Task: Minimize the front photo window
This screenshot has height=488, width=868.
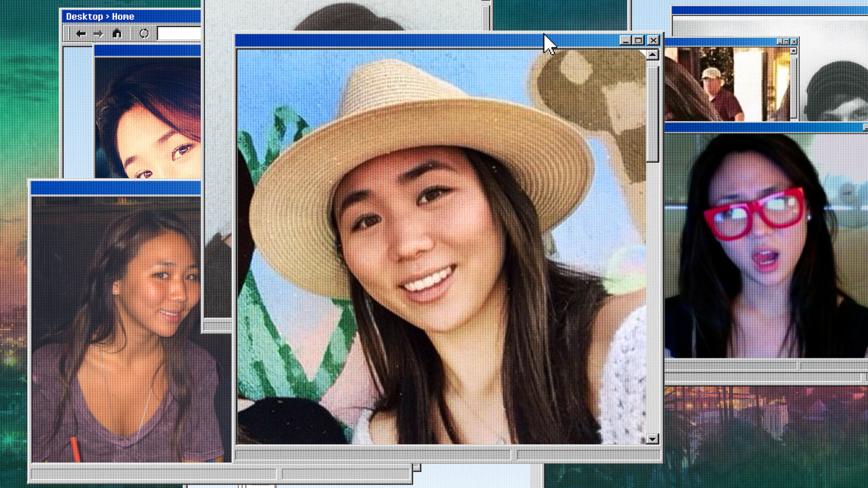Action: (625, 41)
